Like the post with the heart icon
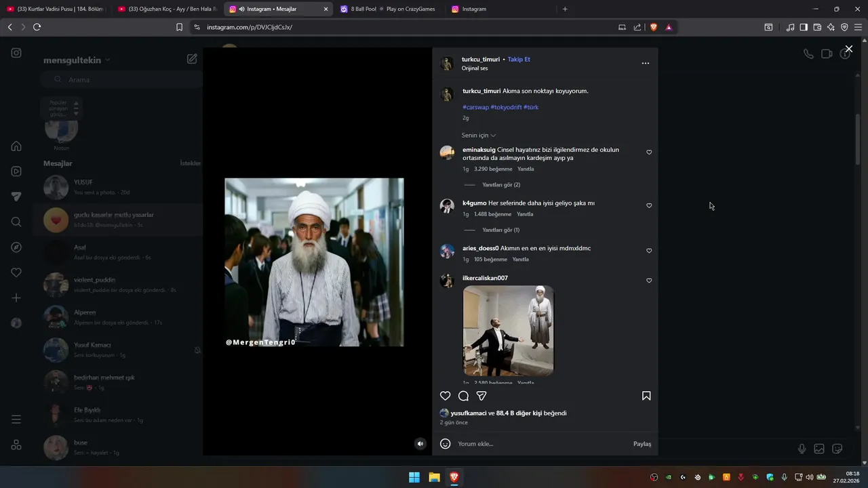 pos(445,396)
